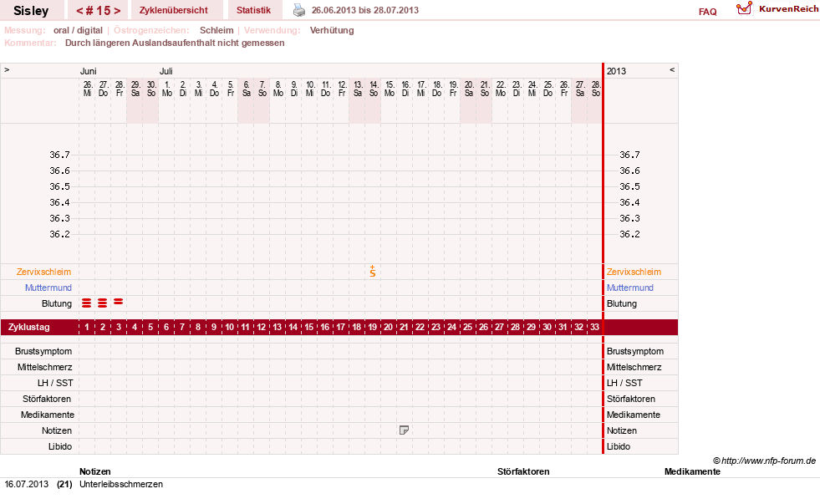Click the left Brustsymptom row label
Screen dimensions: 820x504
click(x=43, y=351)
